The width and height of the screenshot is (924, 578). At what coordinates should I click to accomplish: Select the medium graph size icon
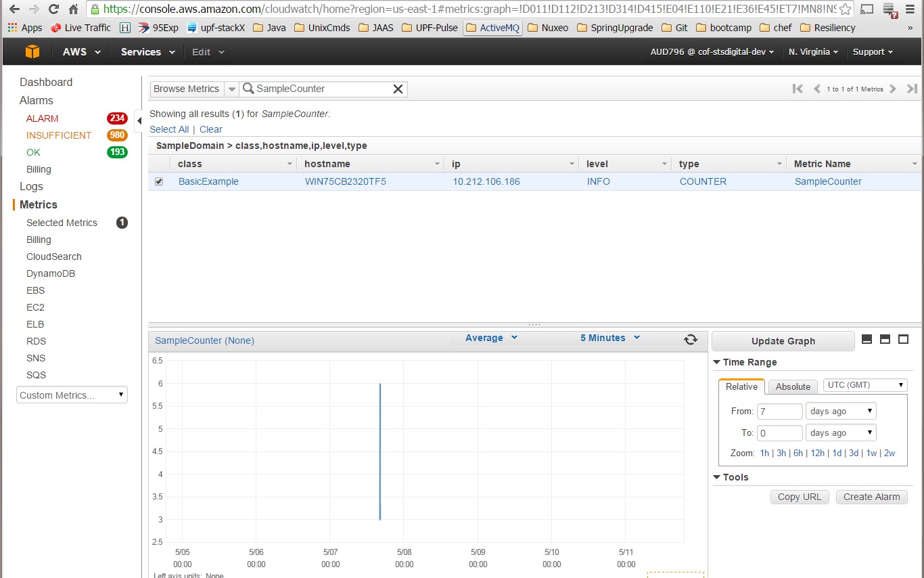[885, 339]
